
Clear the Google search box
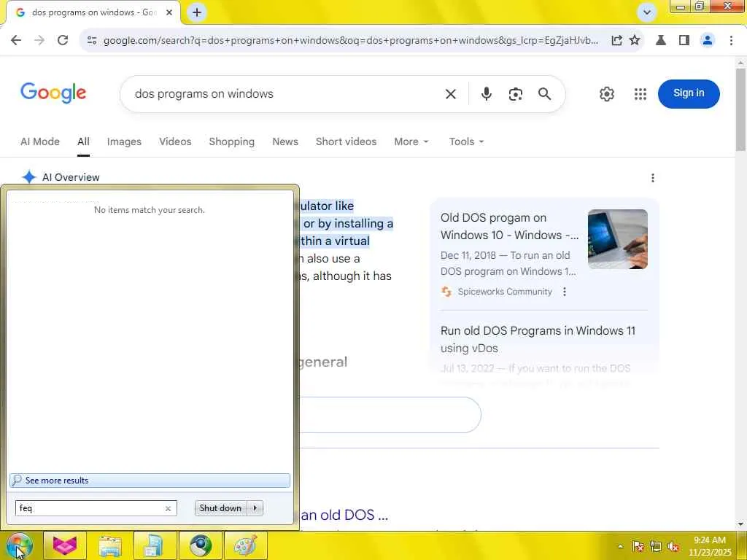450,94
